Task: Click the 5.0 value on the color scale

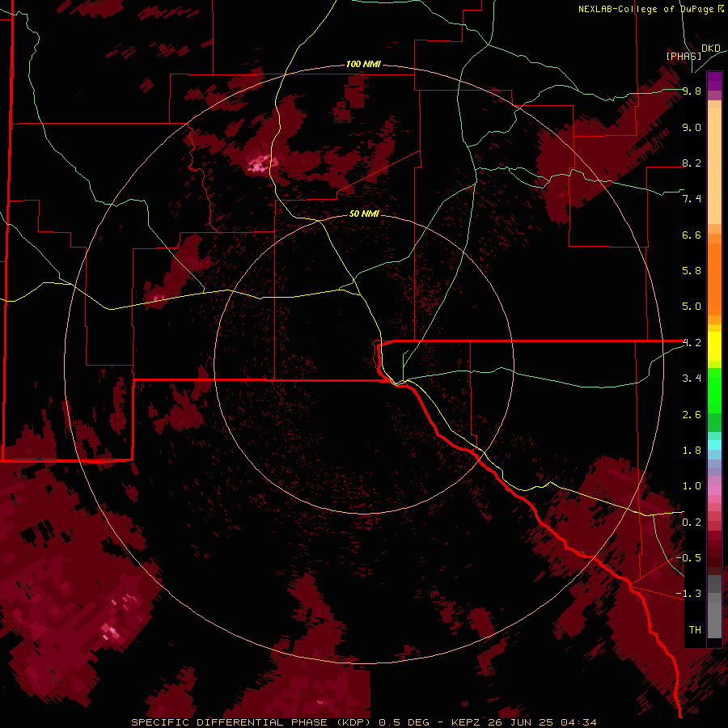Action: tap(692, 307)
